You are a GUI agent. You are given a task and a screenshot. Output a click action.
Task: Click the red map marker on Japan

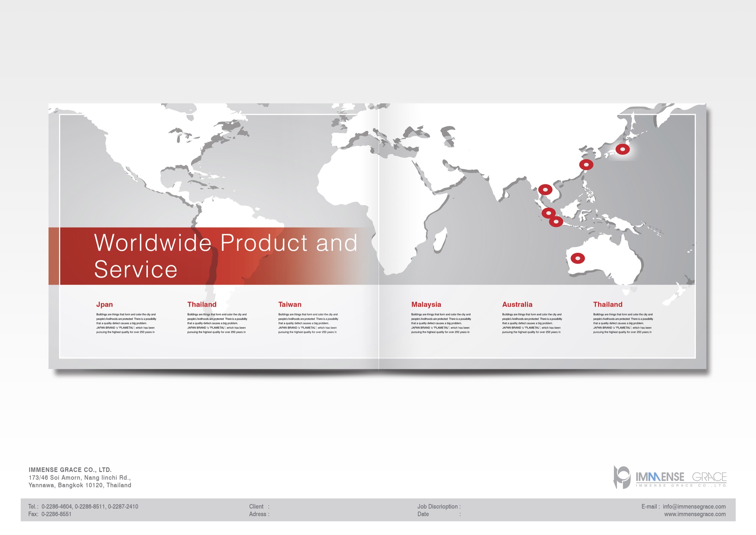click(622, 149)
